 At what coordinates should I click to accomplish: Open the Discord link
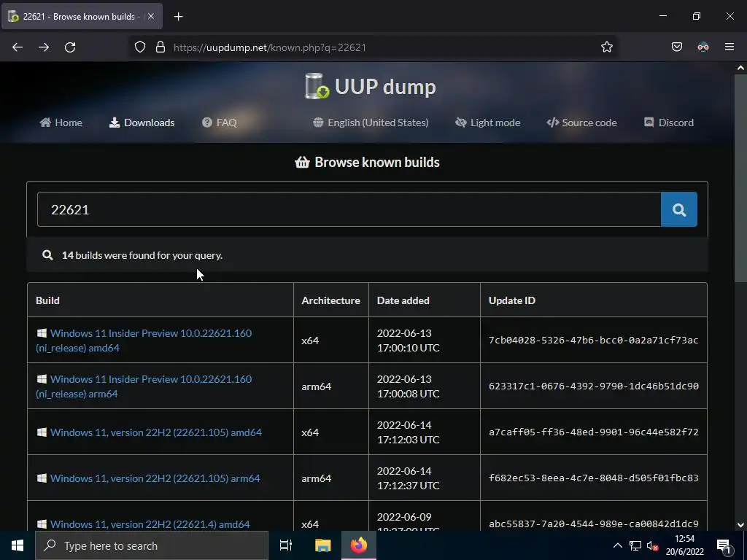pyautogui.click(x=669, y=122)
